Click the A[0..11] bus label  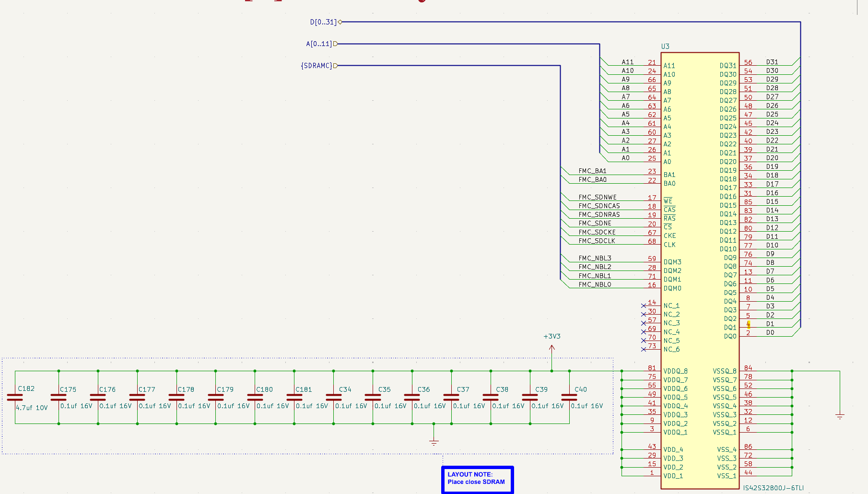point(318,43)
